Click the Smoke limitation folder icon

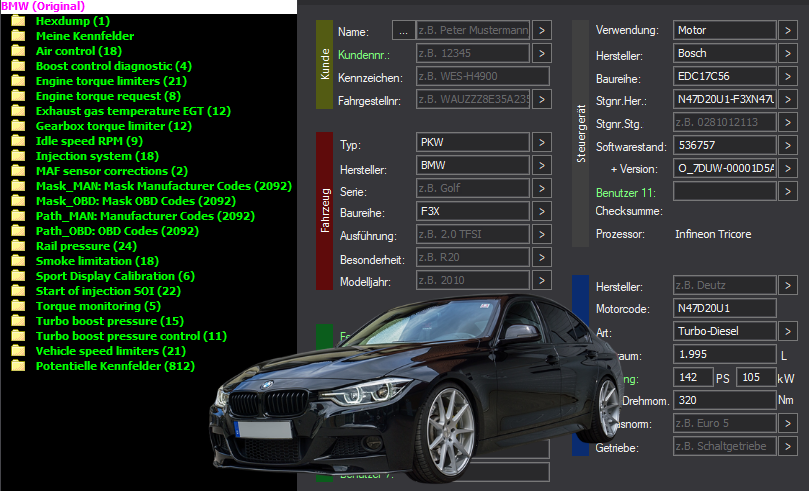(18, 261)
